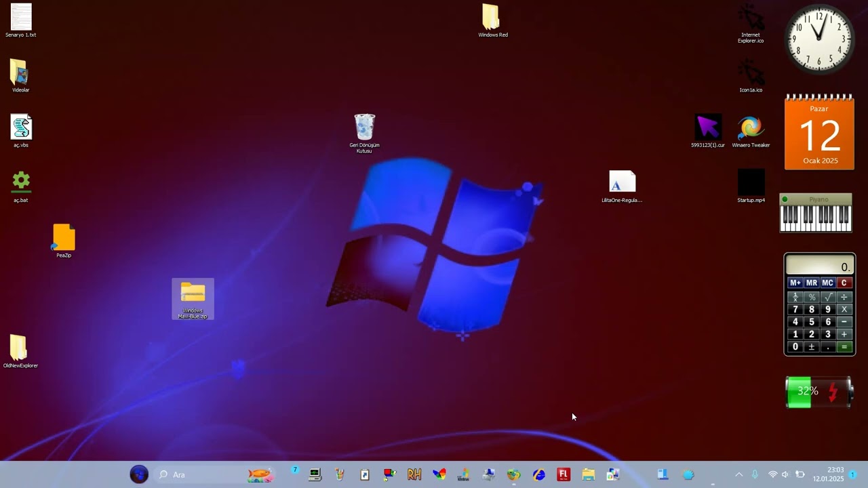Select the Winaero Tweaker shortcut
Image resolution: width=868 pixels, height=488 pixels.
pyautogui.click(x=751, y=131)
